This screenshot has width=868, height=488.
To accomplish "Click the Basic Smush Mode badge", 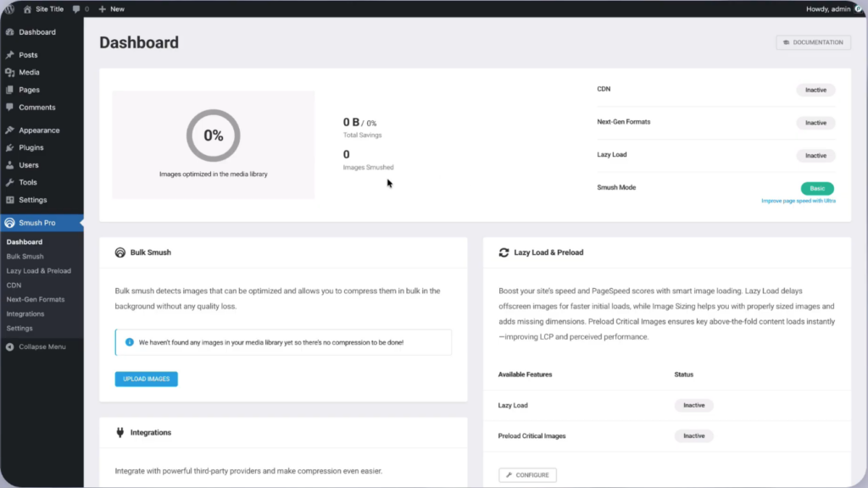I will (817, 188).
